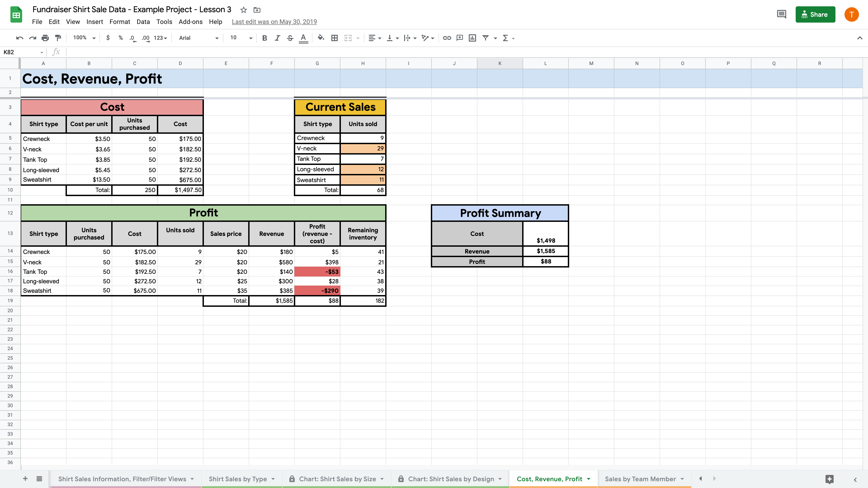
Task: Open the comment history icon
Action: (x=781, y=14)
